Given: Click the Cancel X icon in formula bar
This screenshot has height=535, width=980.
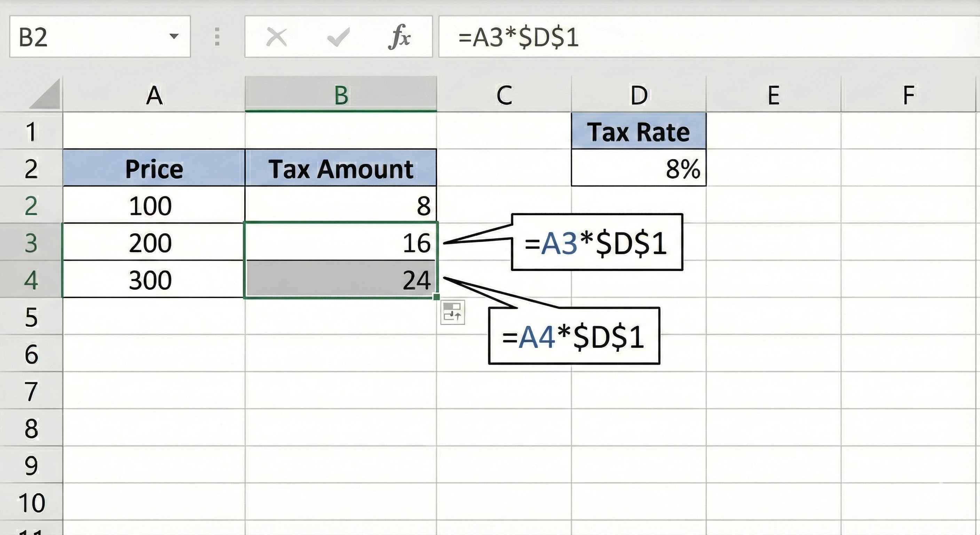Looking at the screenshot, I should (x=276, y=37).
